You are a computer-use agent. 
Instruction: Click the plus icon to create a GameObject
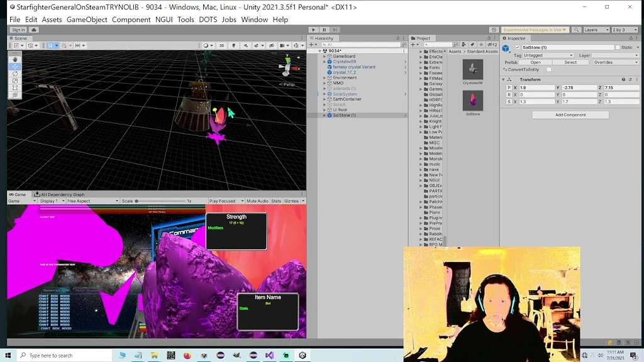click(x=313, y=45)
